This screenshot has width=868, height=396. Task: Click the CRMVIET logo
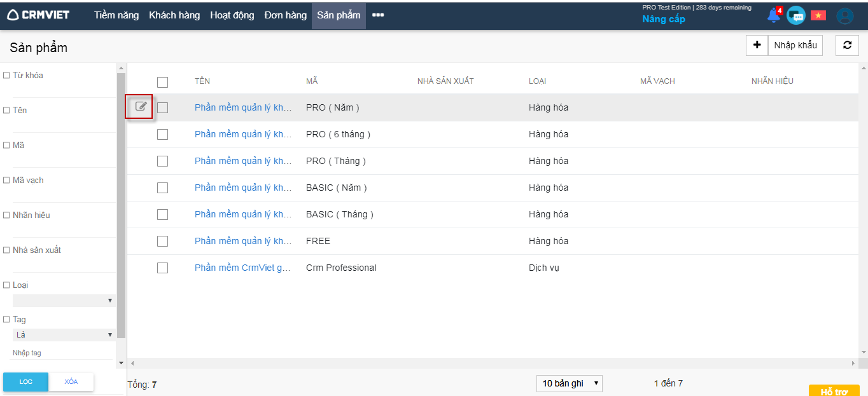[x=38, y=15]
